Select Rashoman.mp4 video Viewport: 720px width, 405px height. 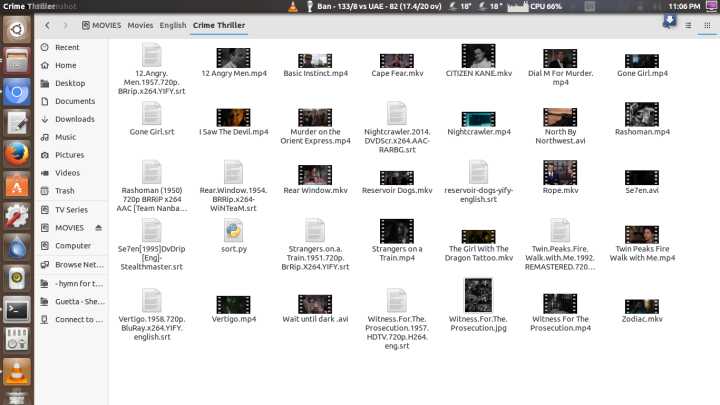click(x=642, y=119)
